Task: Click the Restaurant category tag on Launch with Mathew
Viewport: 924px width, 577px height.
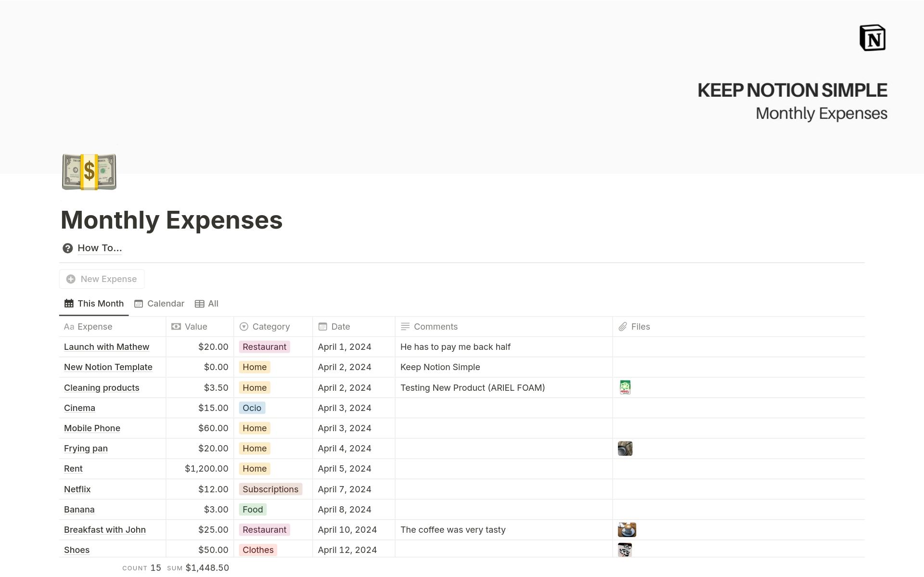Action: tap(263, 346)
